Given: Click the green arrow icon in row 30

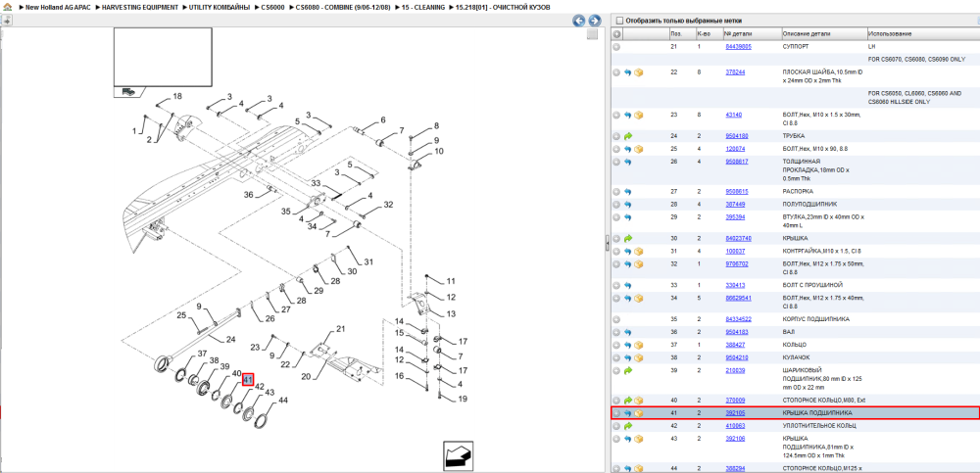Looking at the screenshot, I should click(627, 238).
